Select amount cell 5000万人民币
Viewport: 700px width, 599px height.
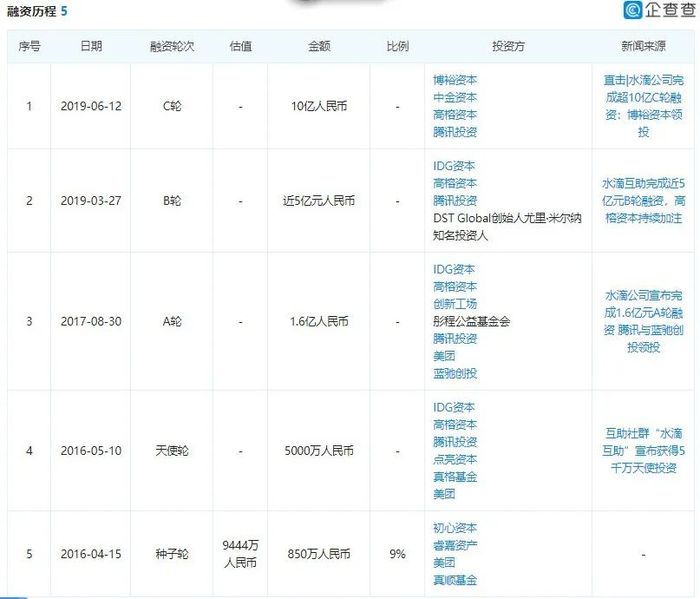[x=319, y=451]
